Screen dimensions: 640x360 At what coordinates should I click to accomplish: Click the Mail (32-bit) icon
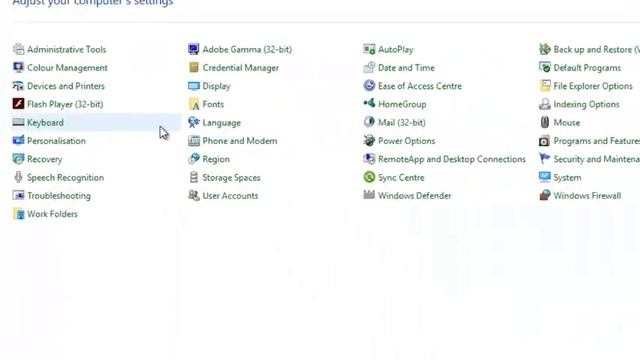click(x=369, y=122)
